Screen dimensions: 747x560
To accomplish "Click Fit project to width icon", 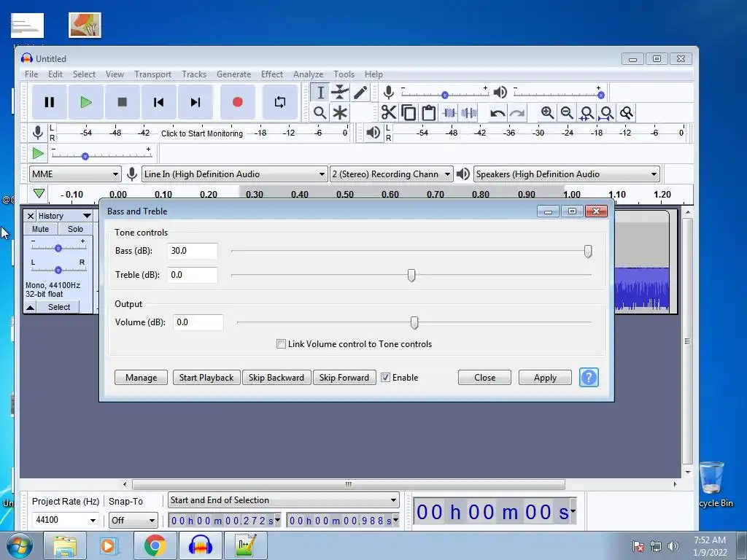I will 606,113.
